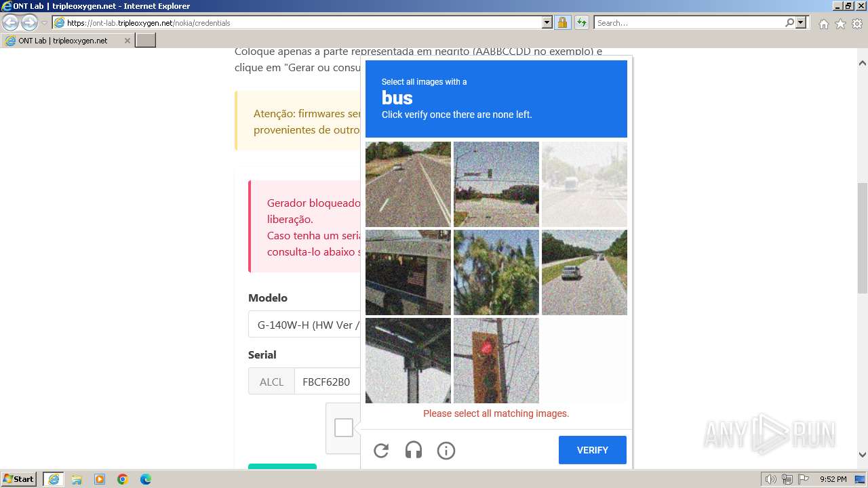Open a new blank tab
Image resolution: width=868 pixels, height=488 pixels.
tap(146, 41)
